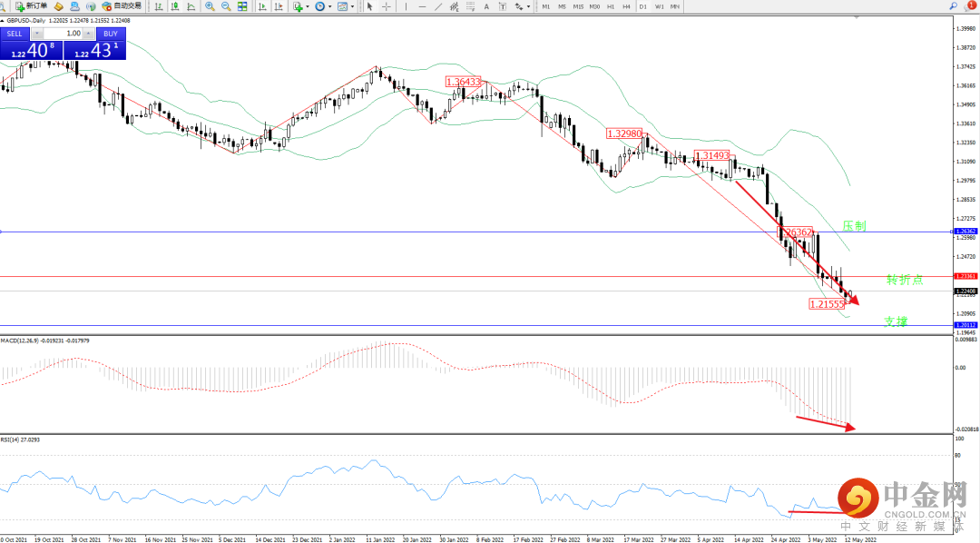Click the 1.23361 red price axis marker

(965, 276)
